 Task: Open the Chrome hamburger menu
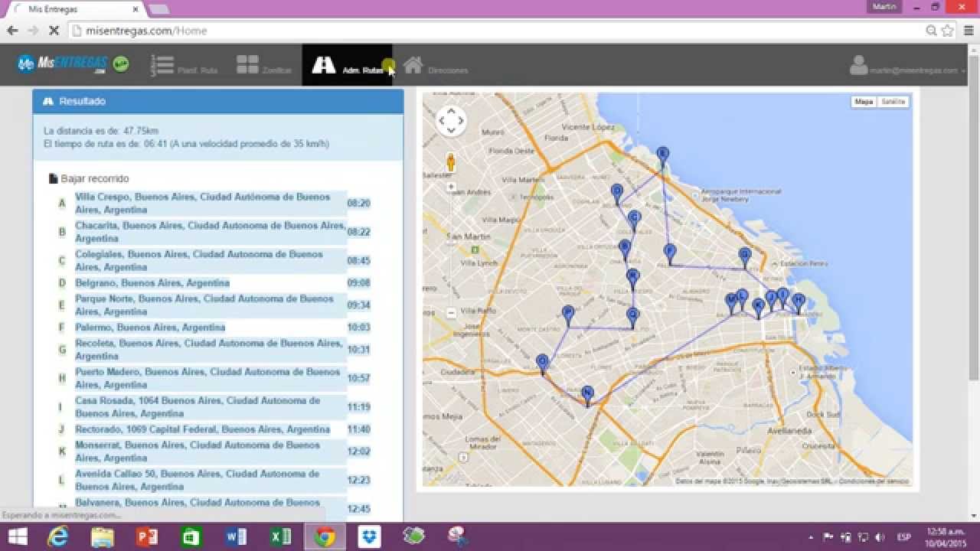pos(969,31)
